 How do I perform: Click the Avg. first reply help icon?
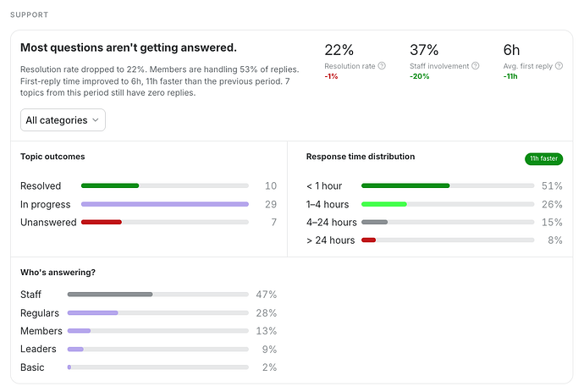[x=559, y=66]
